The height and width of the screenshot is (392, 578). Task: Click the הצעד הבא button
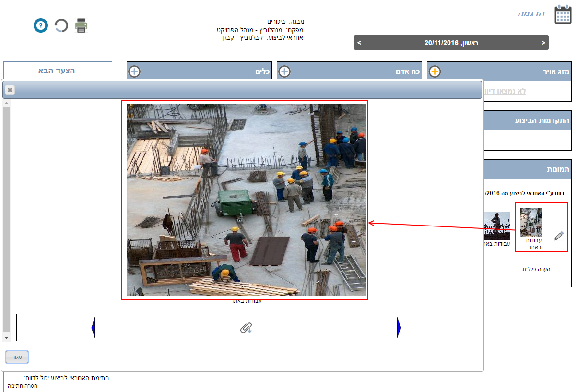(x=57, y=71)
